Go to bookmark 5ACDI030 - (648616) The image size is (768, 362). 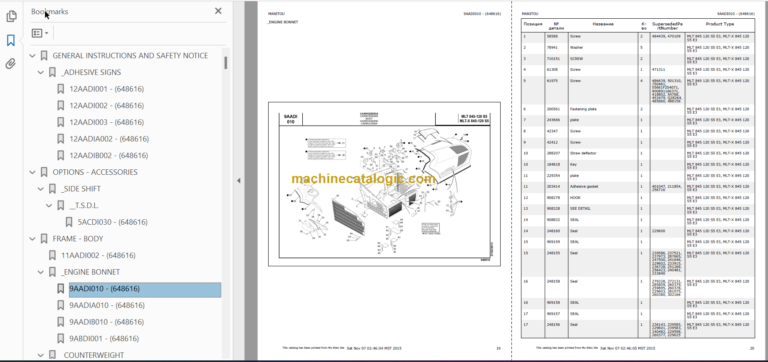pos(113,222)
